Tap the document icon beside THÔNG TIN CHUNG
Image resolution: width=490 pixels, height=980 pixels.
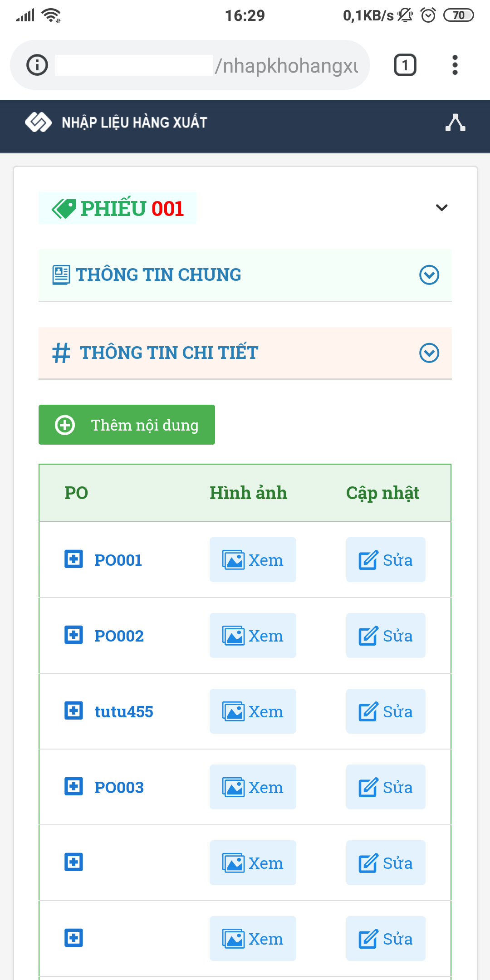pyautogui.click(x=61, y=275)
